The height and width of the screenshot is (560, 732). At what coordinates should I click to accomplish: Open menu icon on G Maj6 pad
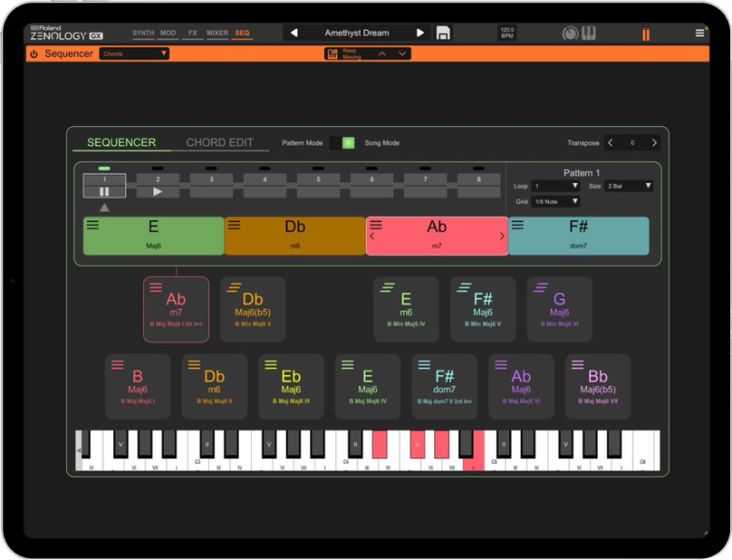pos(540,287)
